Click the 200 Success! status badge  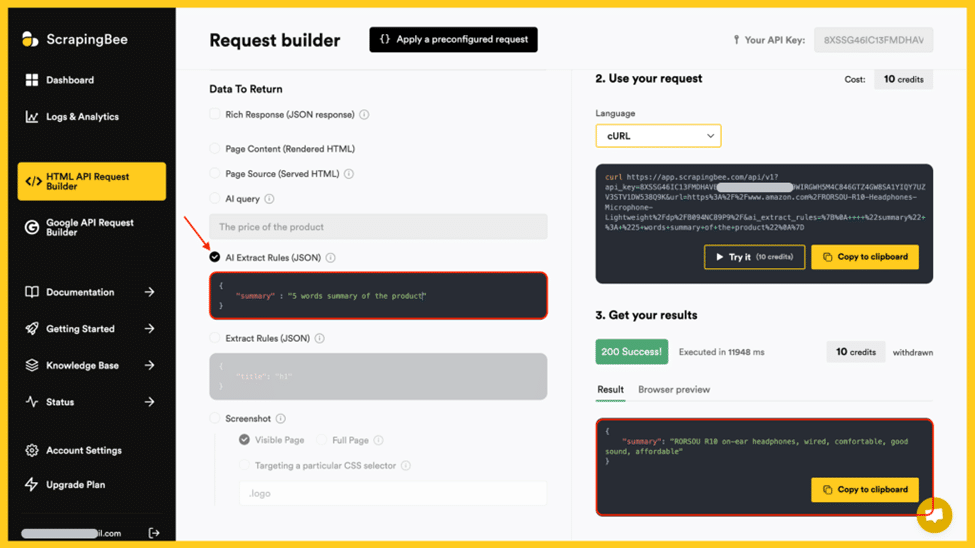(632, 351)
